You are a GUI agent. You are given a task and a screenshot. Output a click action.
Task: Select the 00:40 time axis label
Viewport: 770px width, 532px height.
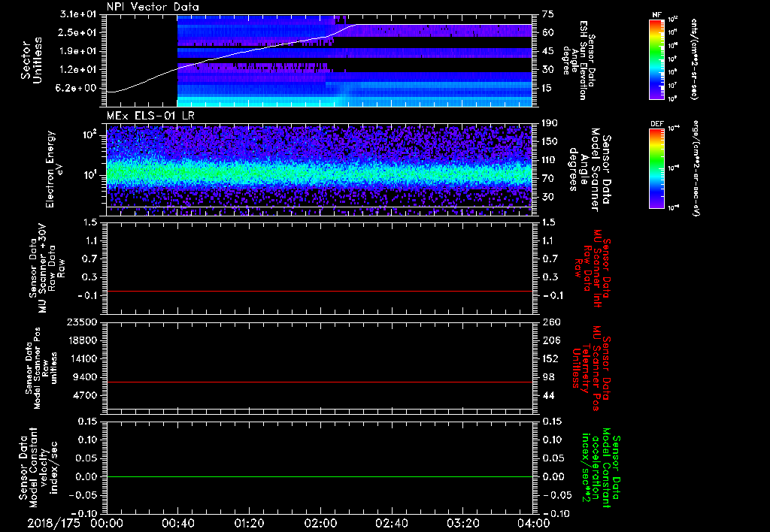point(177,522)
